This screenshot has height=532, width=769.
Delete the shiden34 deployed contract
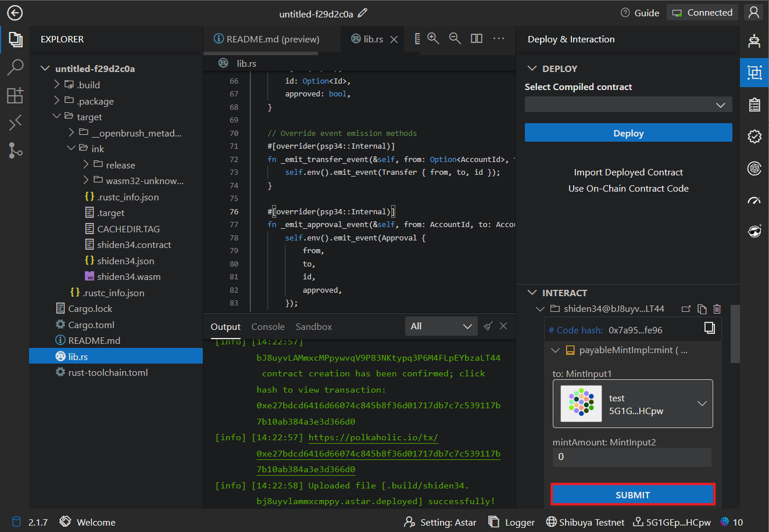coord(717,309)
